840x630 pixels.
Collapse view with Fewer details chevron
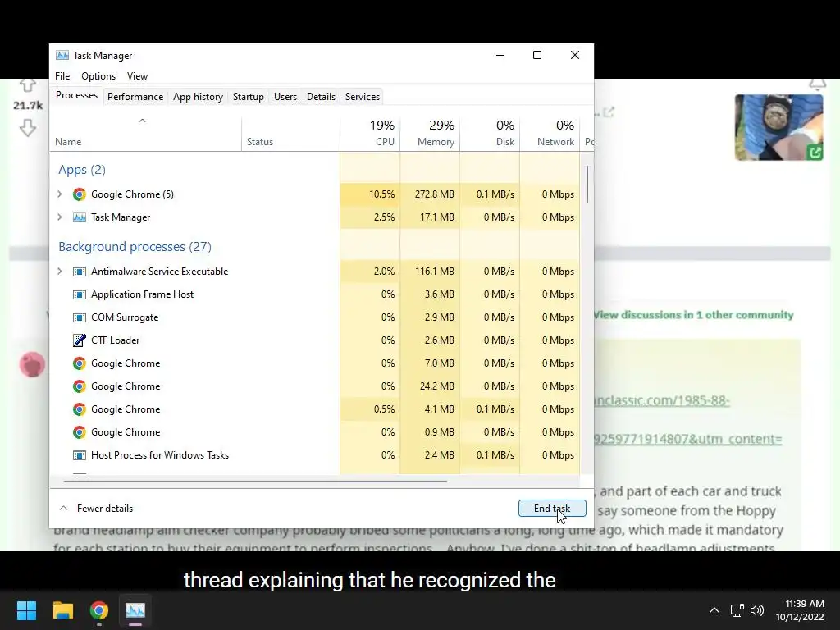(x=63, y=509)
